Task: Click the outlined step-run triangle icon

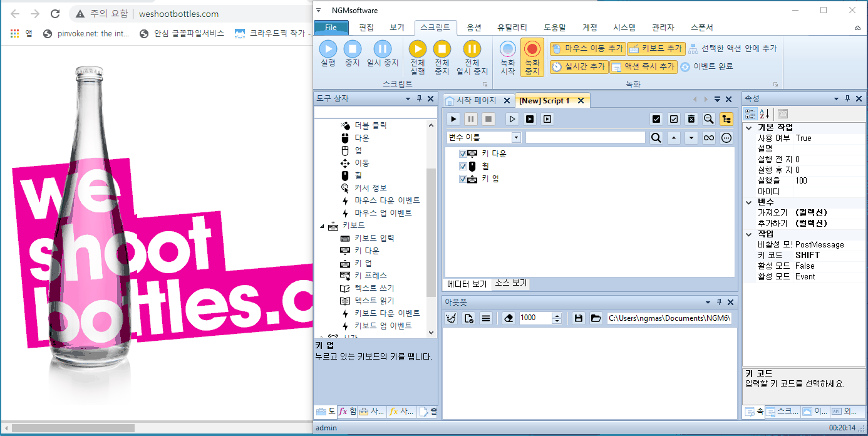Action: click(512, 119)
